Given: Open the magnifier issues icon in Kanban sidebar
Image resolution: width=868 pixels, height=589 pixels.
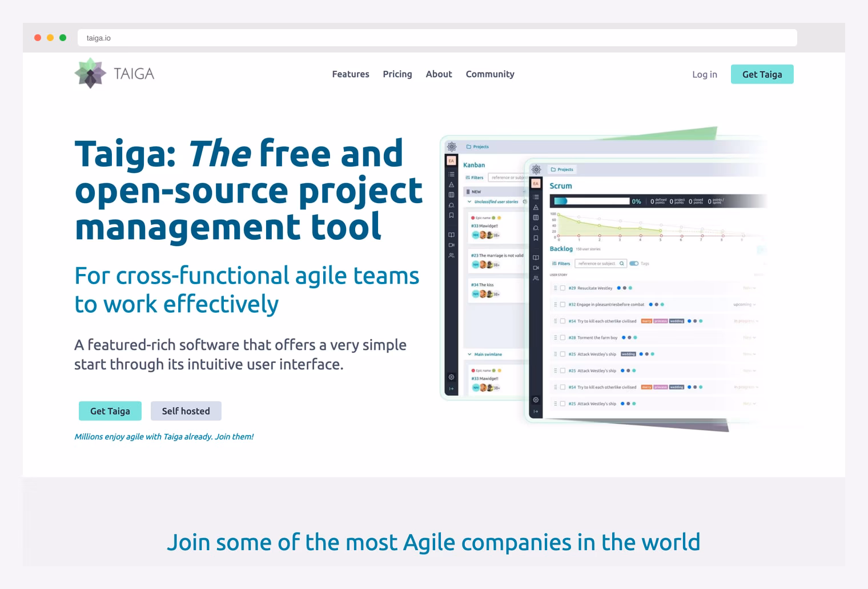Looking at the screenshot, I should pos(451,205).
